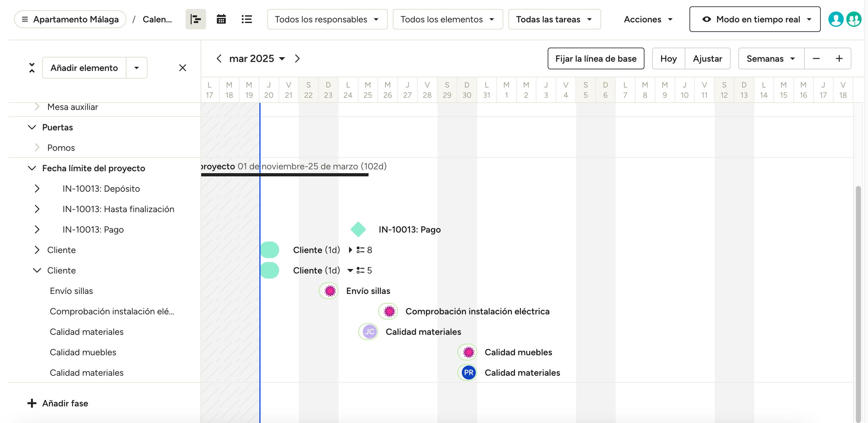Image resolution: width=868 pixels, height=423 pixels.
Task: Go to the previous month arrow
Action: coord(219,59)
